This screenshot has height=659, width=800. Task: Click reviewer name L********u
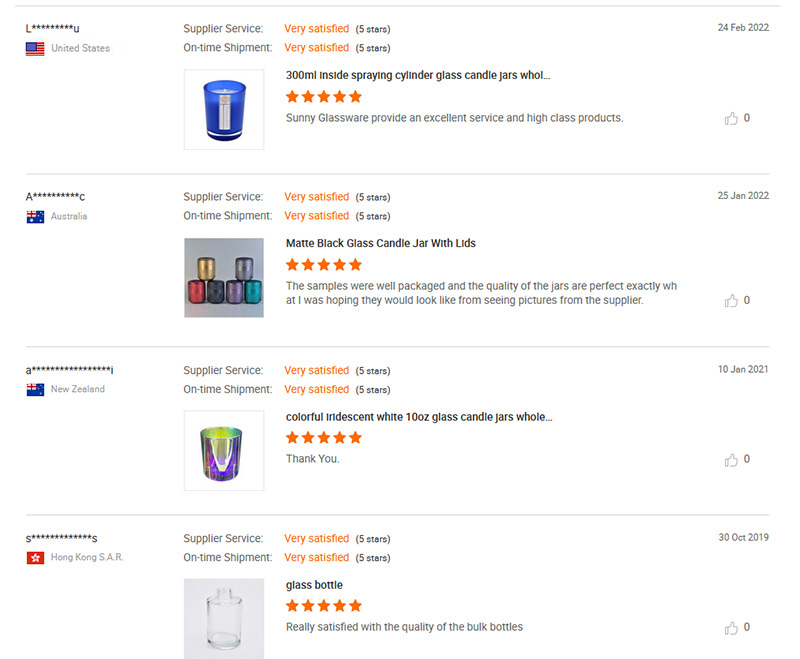click(x=54, y=28)
